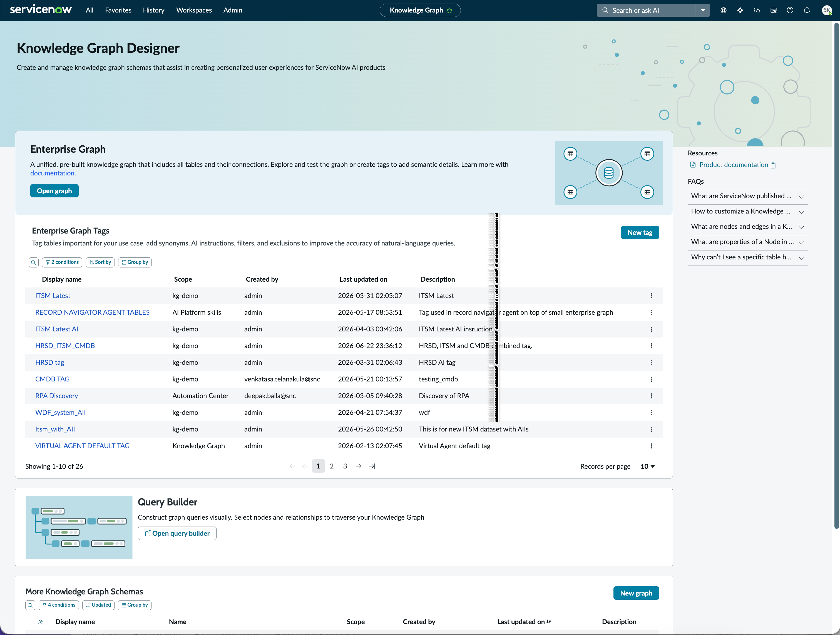
Task: Click the personalize icon in schemas table header
Action: pyautogui.click(x=41, y=622)
